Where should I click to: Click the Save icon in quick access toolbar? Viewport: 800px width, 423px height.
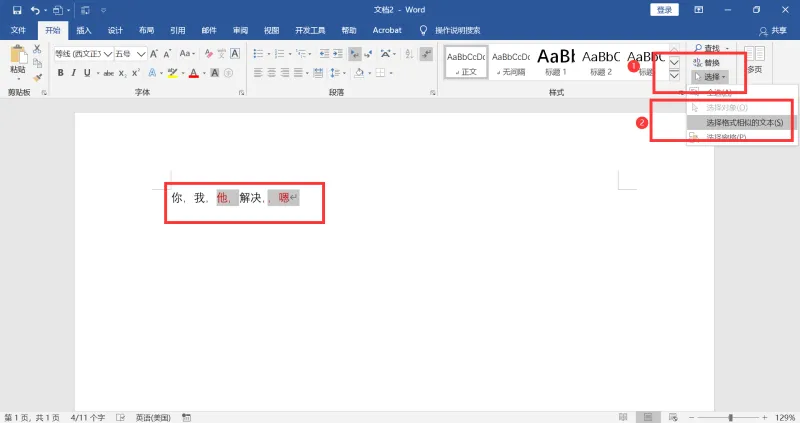[x=17, y=10]
